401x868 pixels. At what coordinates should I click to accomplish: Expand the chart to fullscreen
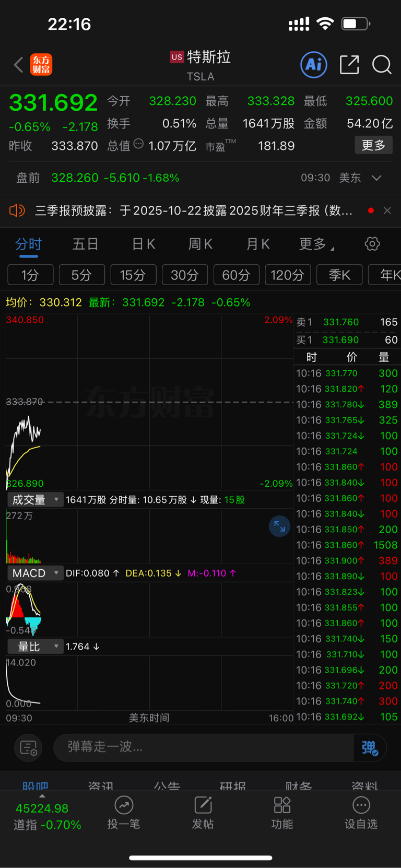click(x=279, y=526)
